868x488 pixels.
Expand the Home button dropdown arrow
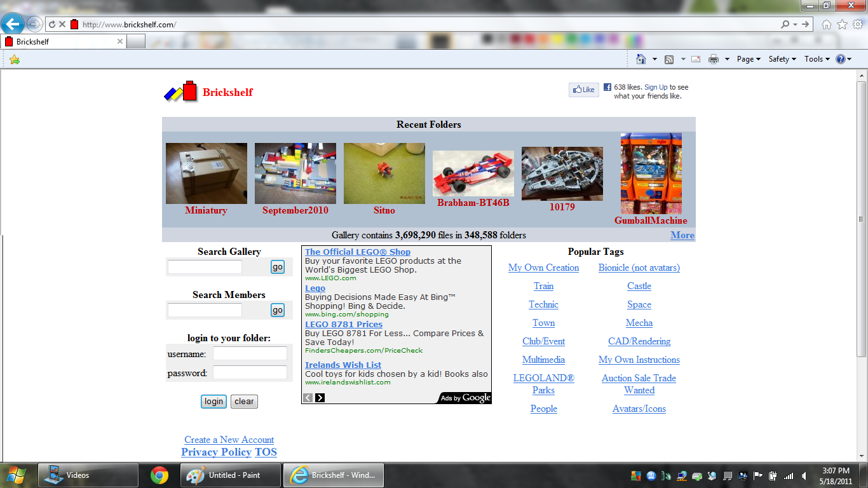[x=654, y=59]
